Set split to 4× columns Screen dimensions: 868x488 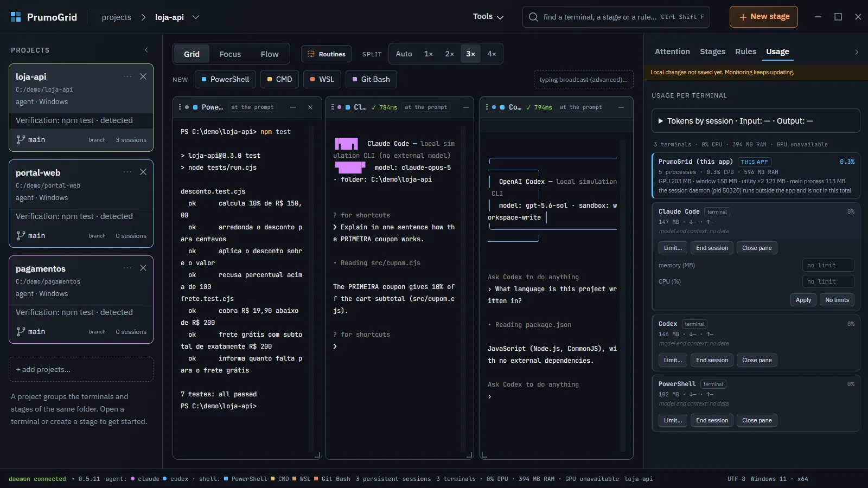pyautogui.click(x=492, y=54)
